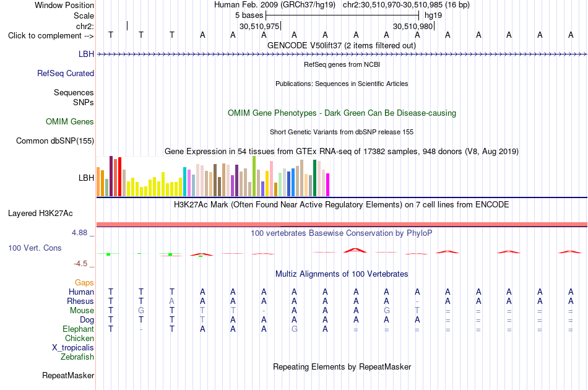Screen dimensions: 588x390
Task: Click the hg19 scale label
Action: (433, 15)
